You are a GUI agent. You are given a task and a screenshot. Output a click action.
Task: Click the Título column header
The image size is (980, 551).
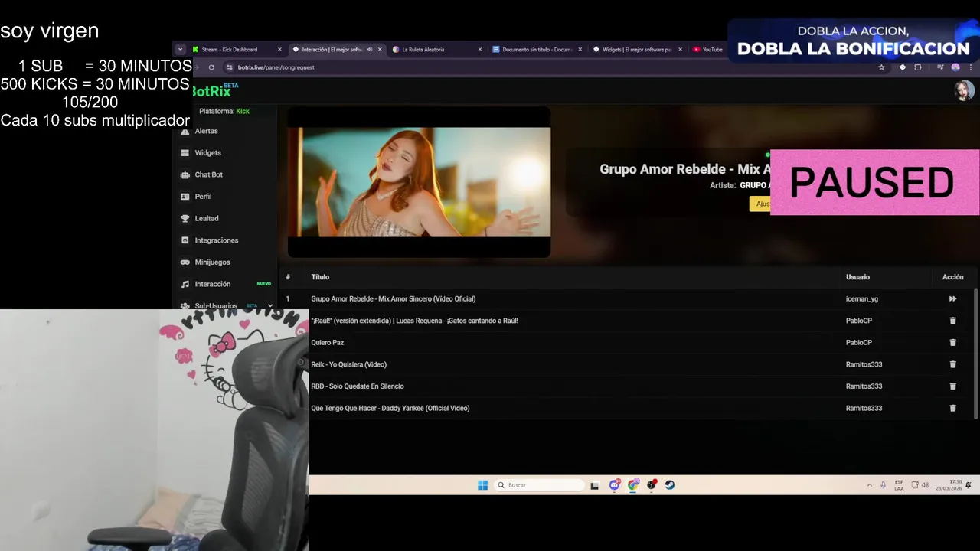pyautogui.click(x=320, y=277)
